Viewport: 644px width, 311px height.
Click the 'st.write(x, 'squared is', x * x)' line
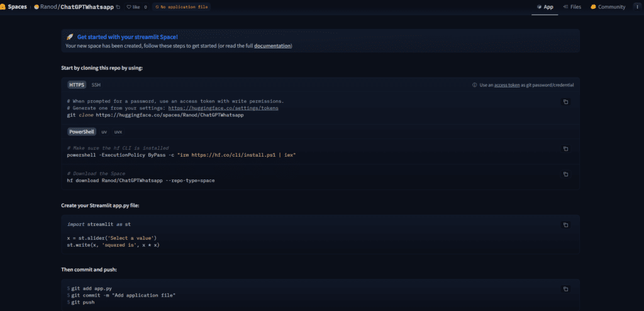pyautogui.click(x=113, y=245)
